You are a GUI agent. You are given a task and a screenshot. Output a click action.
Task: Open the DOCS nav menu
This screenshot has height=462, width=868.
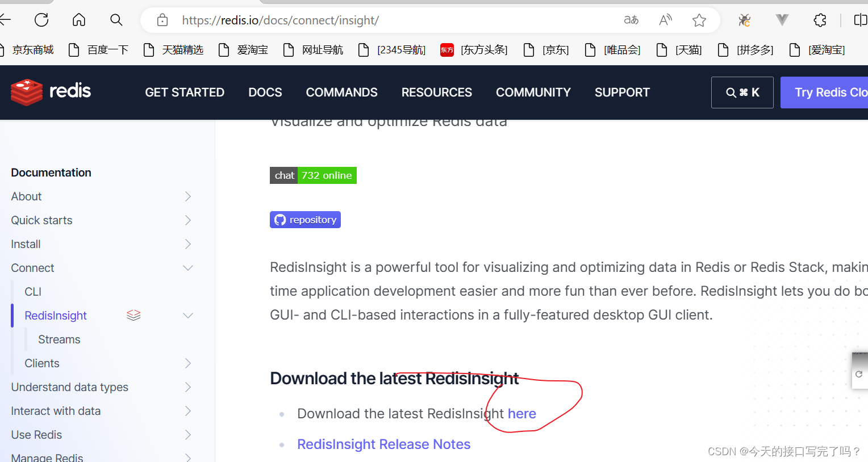click(265, 93)
